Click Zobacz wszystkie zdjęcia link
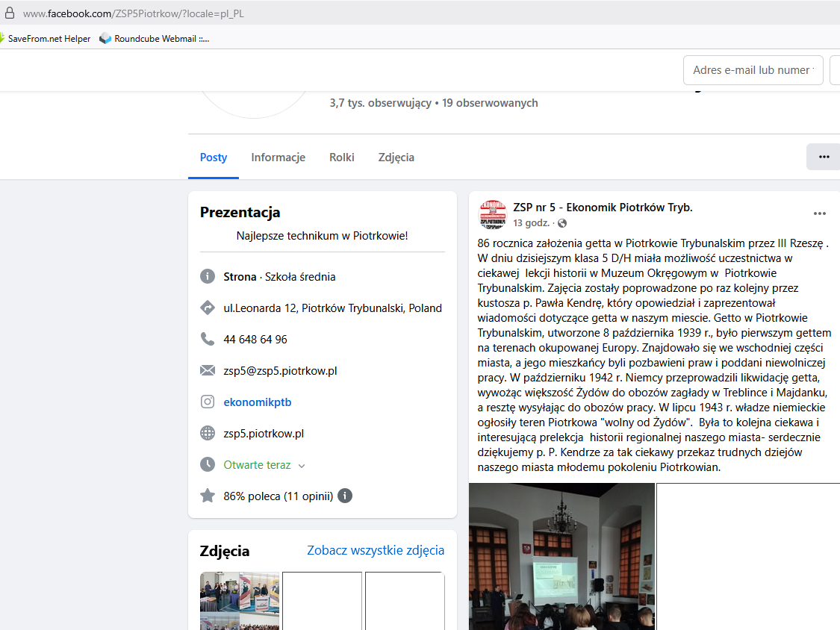The height and width of the screenshot is (630, 840). (x=376, y=550)
